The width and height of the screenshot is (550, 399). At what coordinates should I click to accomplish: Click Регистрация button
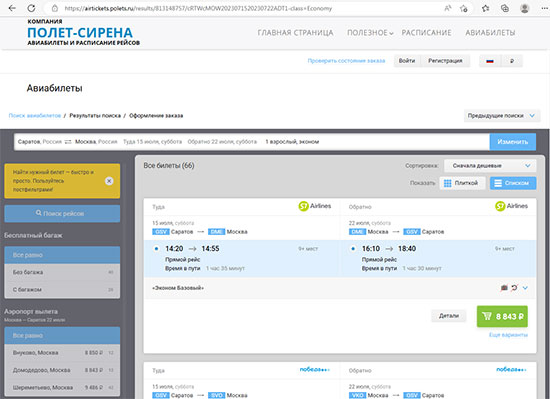tap(445, 61)
